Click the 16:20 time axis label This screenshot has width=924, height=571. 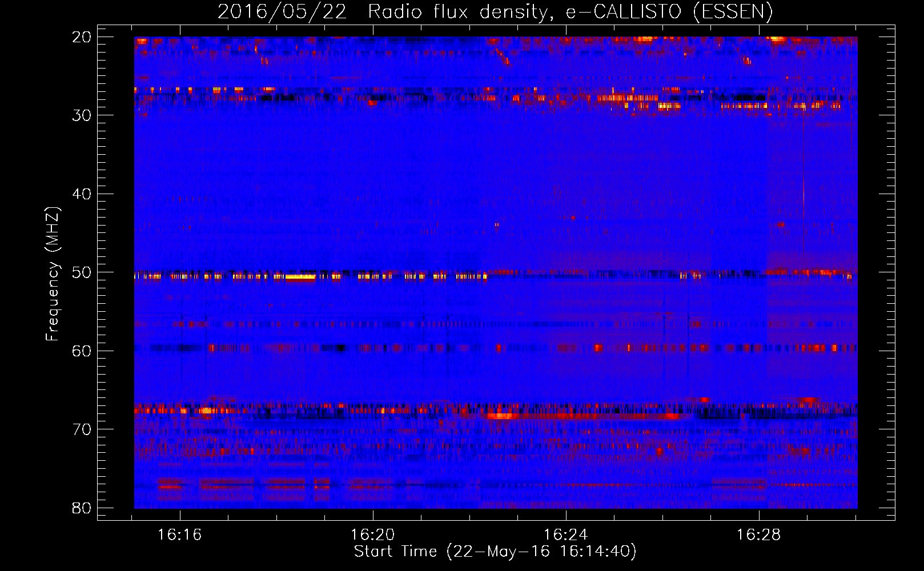pos(372,535)
